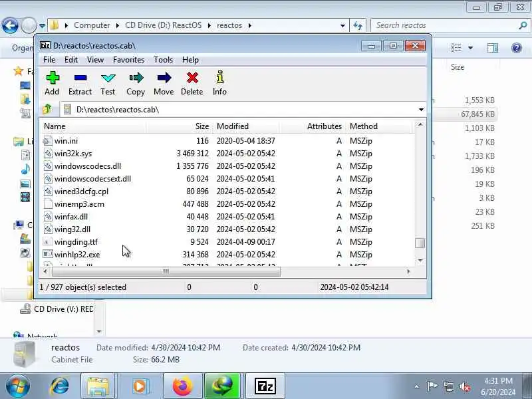
Task: Expand the Explorer address bar history dropdown
Action: [x=342, y=25]
